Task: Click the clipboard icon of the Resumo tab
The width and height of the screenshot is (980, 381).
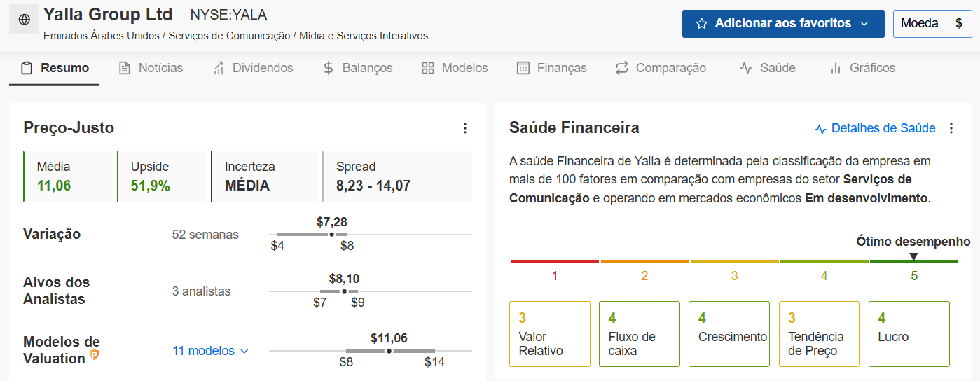Action: [27, 68]
